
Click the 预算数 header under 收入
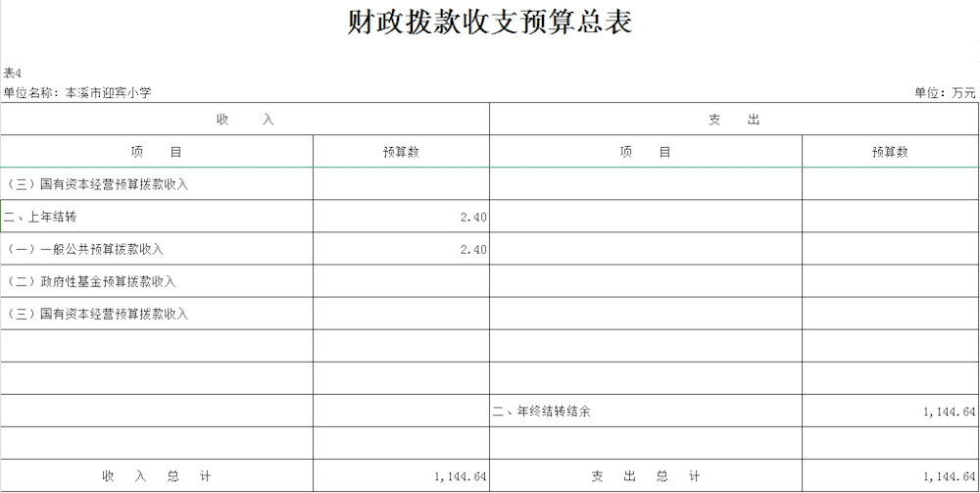[x=401, y=152]
